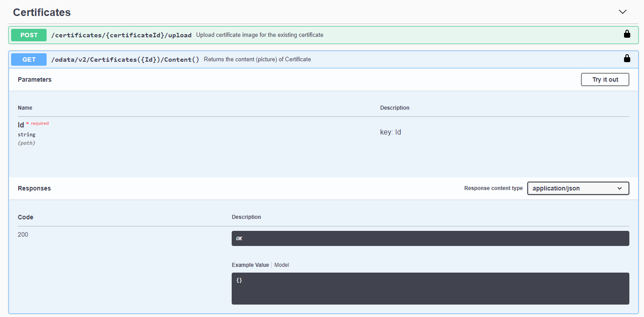Switch to the Model tab

281,265
